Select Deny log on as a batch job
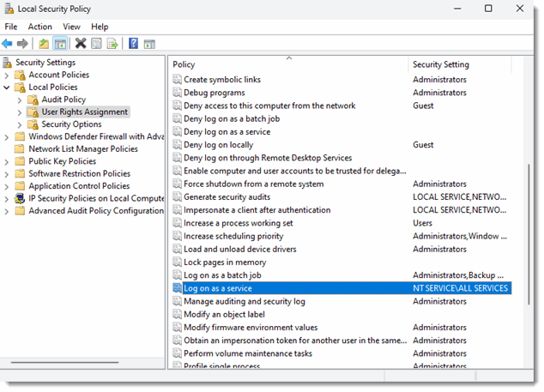 [x=232, y=118]
